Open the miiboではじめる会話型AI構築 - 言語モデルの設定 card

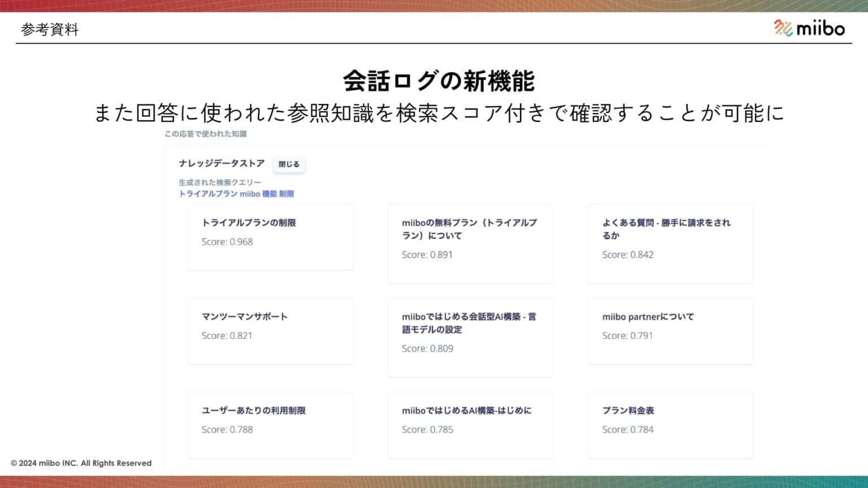tap(470, 338)
